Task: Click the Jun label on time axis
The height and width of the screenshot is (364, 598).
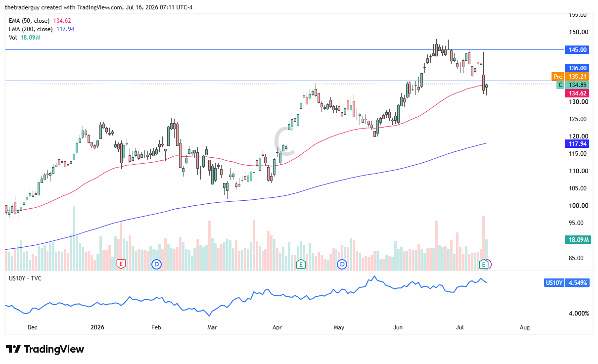Action: point(398,327)
